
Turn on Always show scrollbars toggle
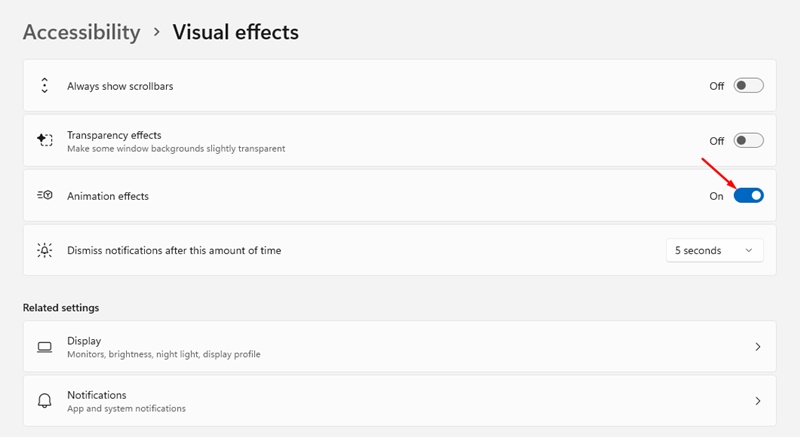(x=748, y=86)
